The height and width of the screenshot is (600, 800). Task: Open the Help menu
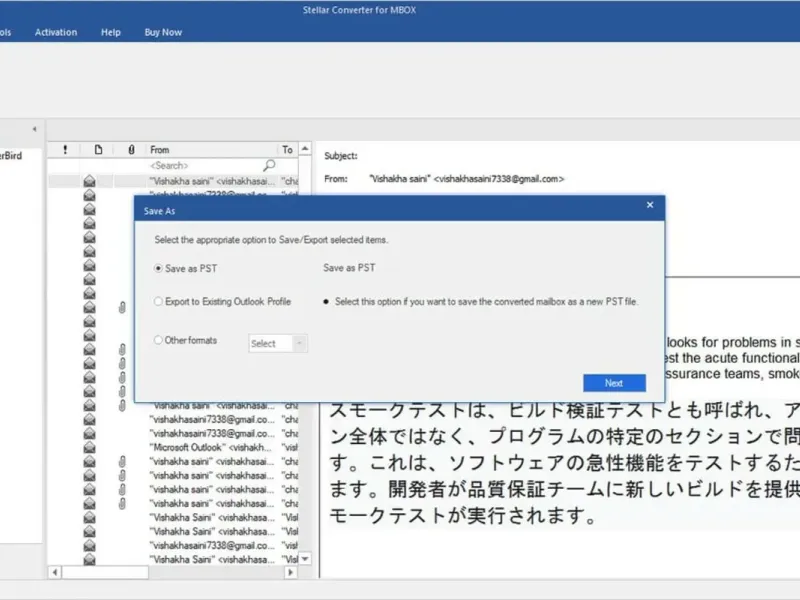pyautogui.click(x=111, y=32)
